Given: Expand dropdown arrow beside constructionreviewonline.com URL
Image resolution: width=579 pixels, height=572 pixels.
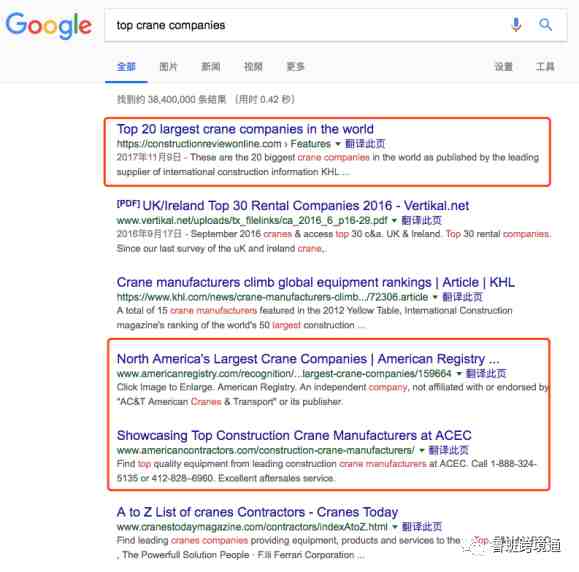Looking at the screenshot, I should 338,144.
